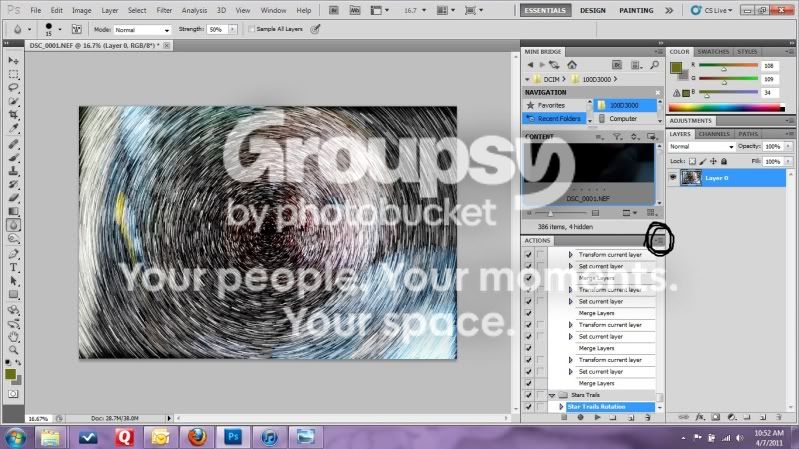This screenshot has width=799, height=449.
Task: Begin recording in Actions panel
Action: click(580, 417)
